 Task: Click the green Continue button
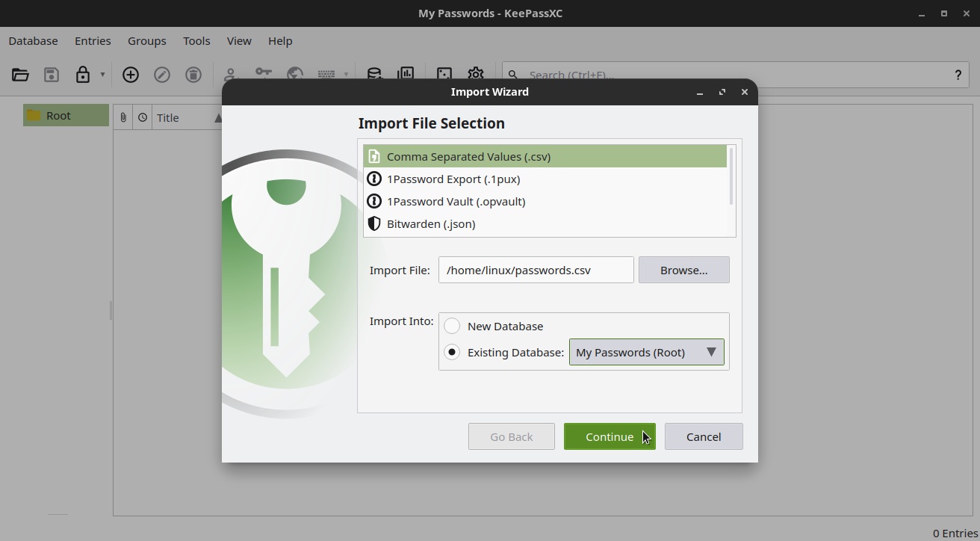click(x=610, y=436)
